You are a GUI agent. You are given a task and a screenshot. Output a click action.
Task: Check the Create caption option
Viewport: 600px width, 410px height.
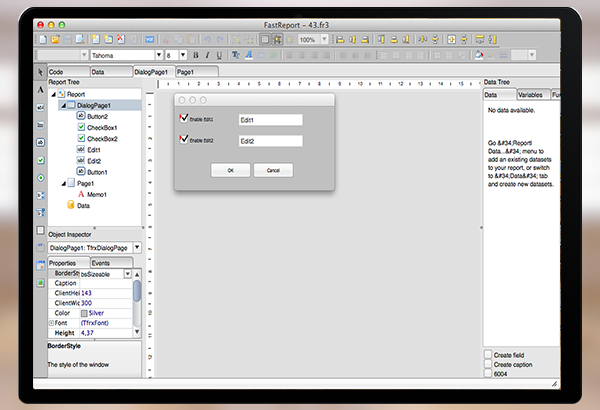(x=488, y=365)
